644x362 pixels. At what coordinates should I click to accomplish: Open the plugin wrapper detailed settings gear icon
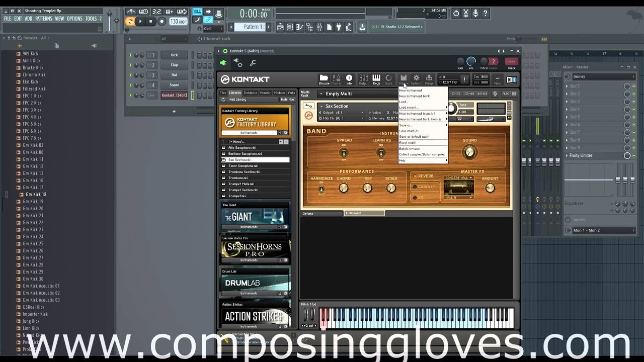[238, 63]
